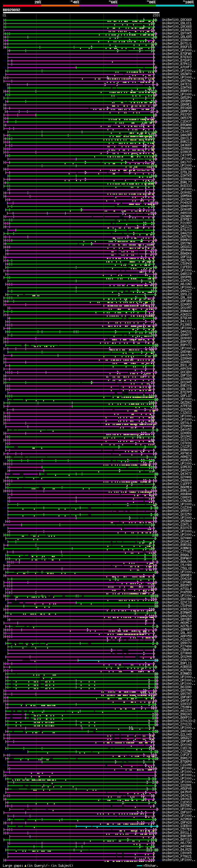Choose the UniRef100_Q4A2B5 entry
This screenshot has height=868, width=197.
(176, 135)
